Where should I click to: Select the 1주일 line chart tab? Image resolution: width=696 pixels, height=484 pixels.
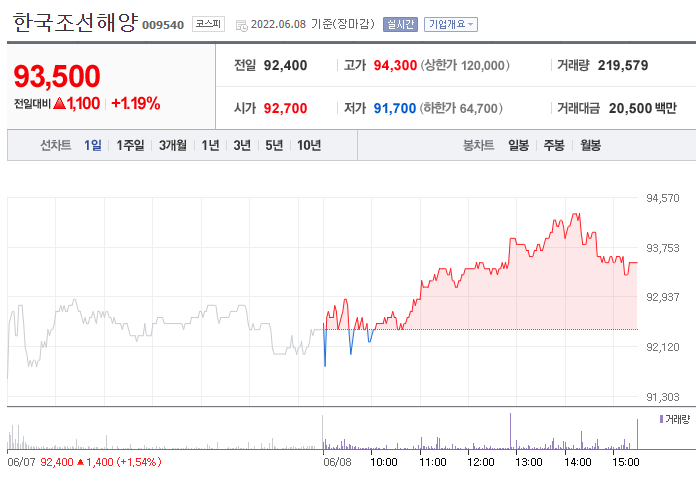pyautogui.click(x=130, y=145)
